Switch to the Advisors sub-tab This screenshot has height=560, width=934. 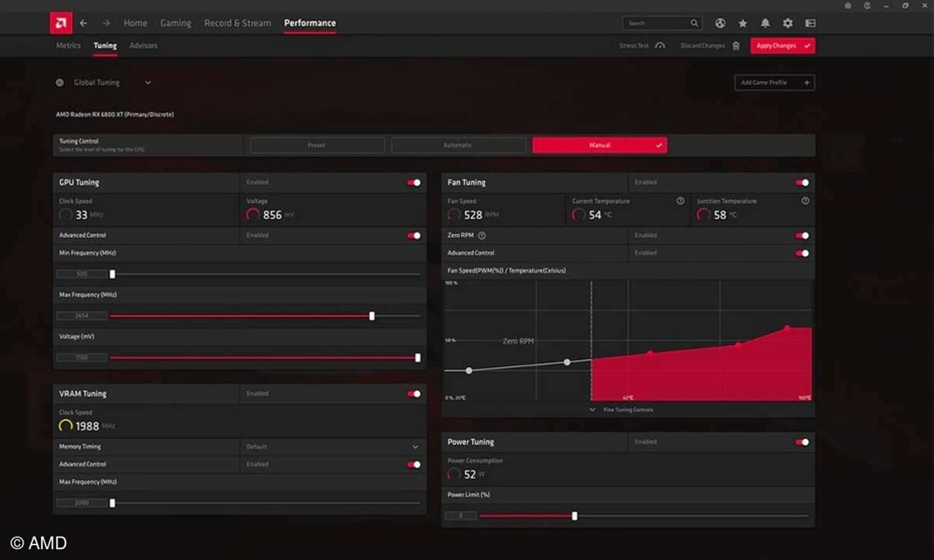[x=143, y=46]
